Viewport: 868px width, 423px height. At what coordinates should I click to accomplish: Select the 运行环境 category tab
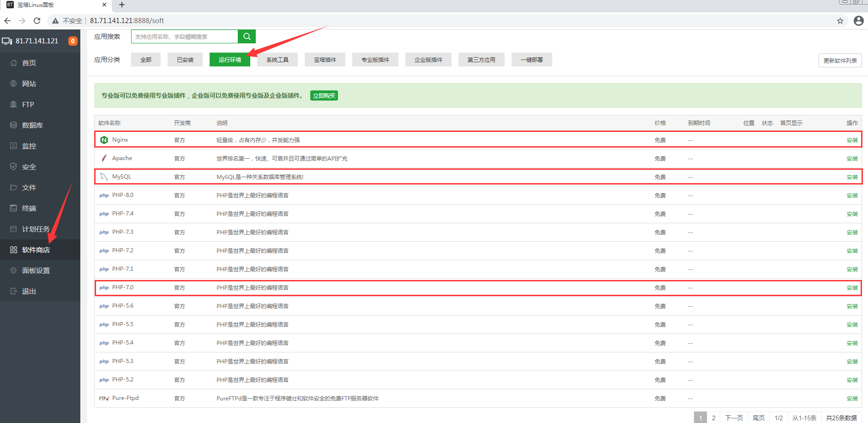tap(230, 60)
